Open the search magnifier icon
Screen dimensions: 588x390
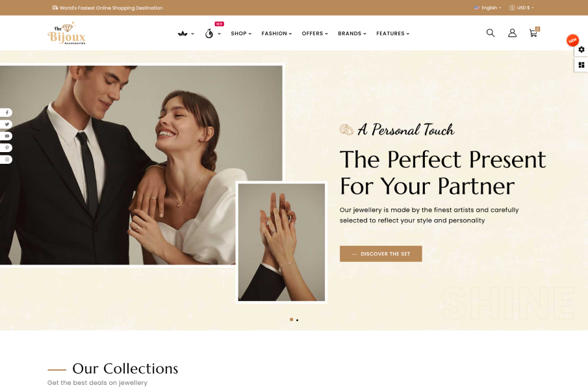coord(491,33)
